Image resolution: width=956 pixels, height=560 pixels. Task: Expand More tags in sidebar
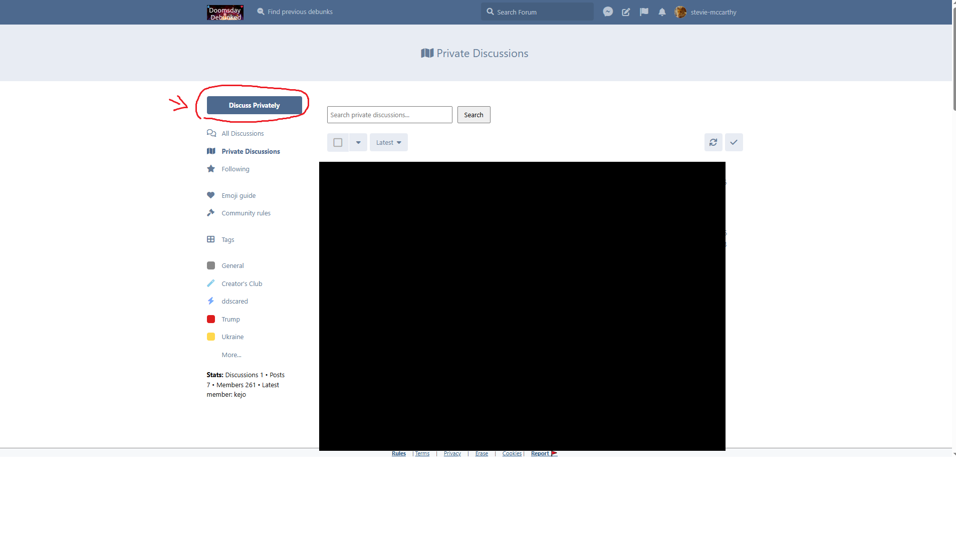(x=231, y=355)
